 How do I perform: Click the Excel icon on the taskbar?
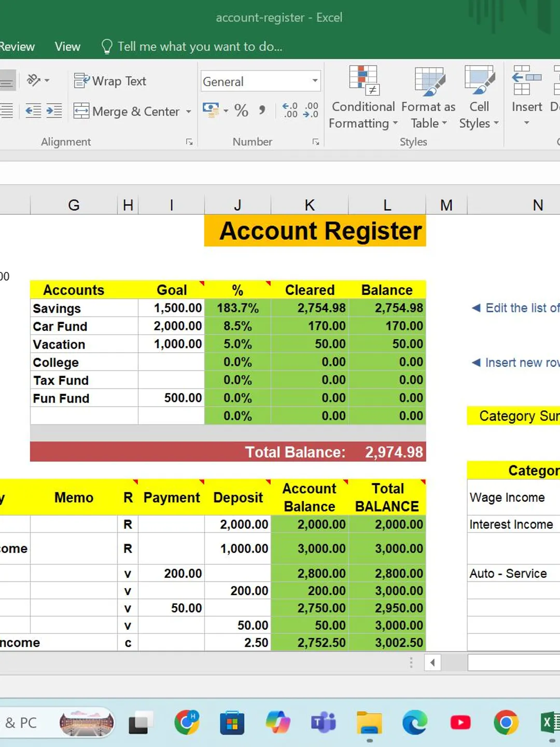click(x=550, y=723)
